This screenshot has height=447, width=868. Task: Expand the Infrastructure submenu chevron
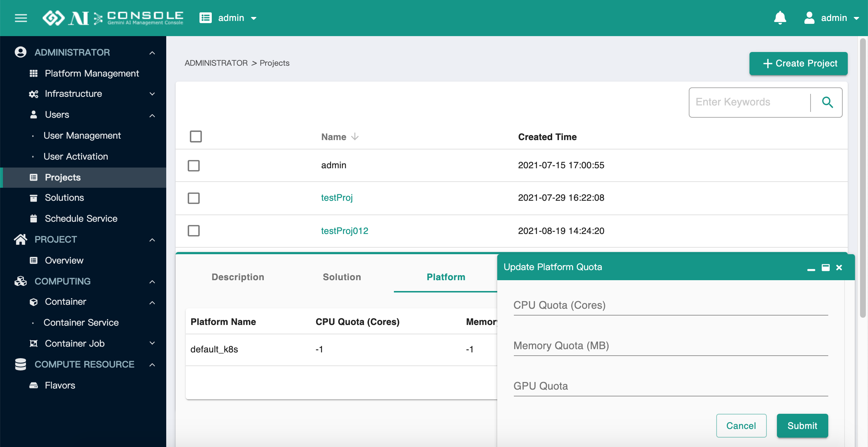152,94
